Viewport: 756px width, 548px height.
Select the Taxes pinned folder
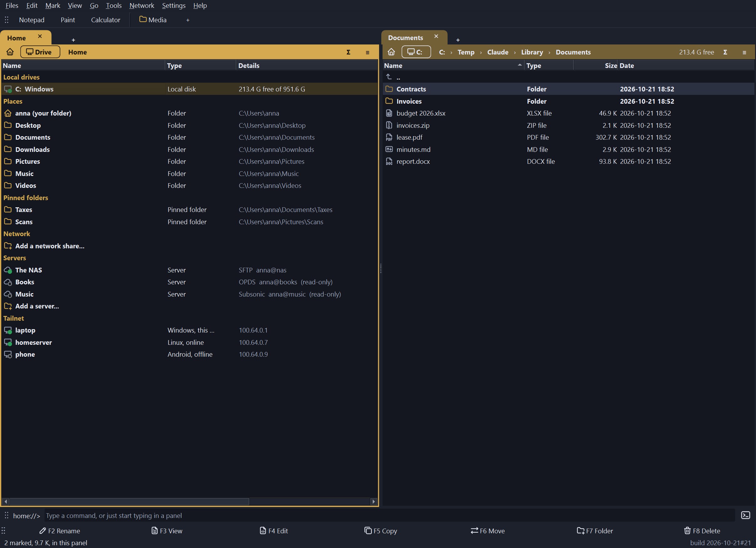(189, 209)
